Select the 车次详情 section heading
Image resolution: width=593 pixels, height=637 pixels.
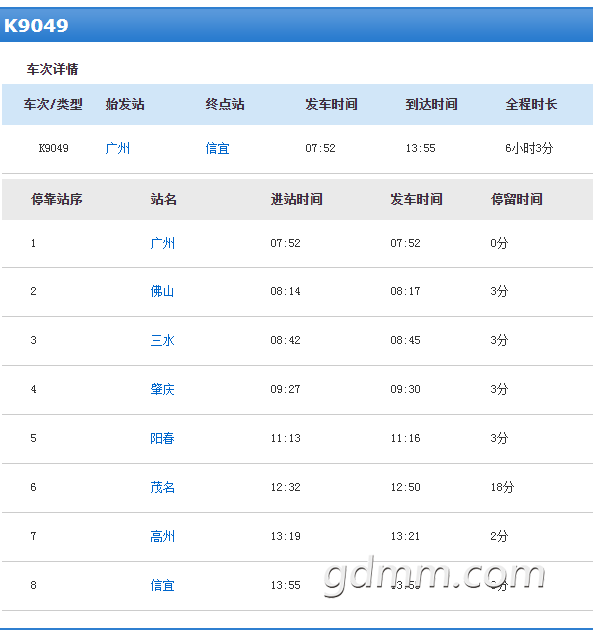(x=52, y=69)
